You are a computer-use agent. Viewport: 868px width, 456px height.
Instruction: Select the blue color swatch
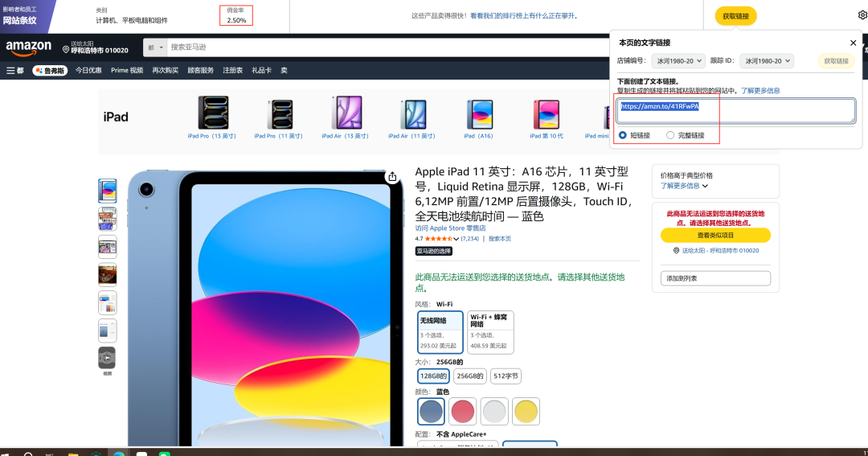(432, 412)
